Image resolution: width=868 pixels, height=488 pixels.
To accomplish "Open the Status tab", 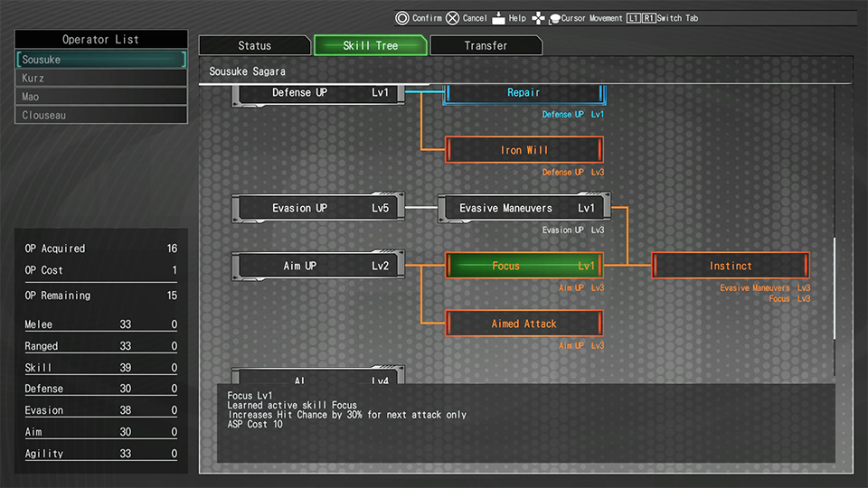I will [x=254, y=45].
